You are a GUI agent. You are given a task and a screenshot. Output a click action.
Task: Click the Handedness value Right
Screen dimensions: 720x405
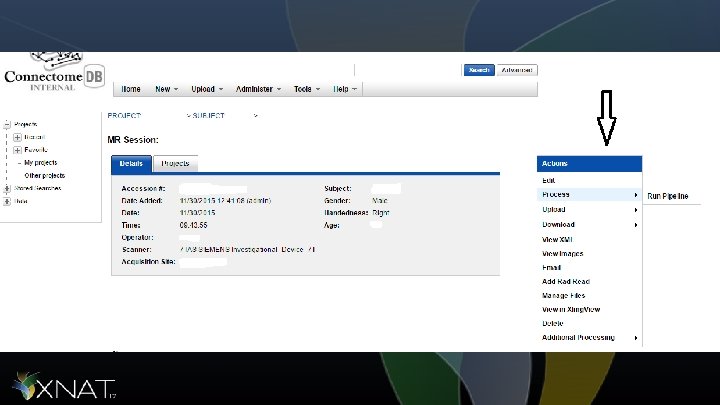381,213
